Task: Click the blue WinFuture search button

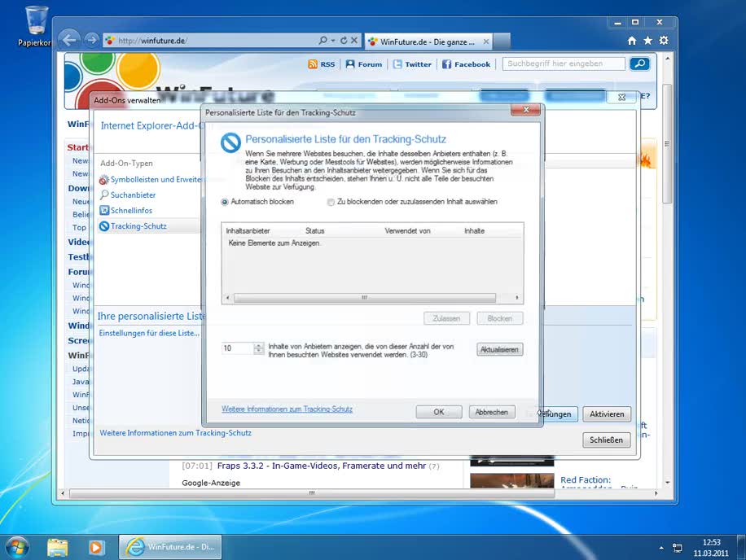Action: pyautogui.click(x=640, y=63)
